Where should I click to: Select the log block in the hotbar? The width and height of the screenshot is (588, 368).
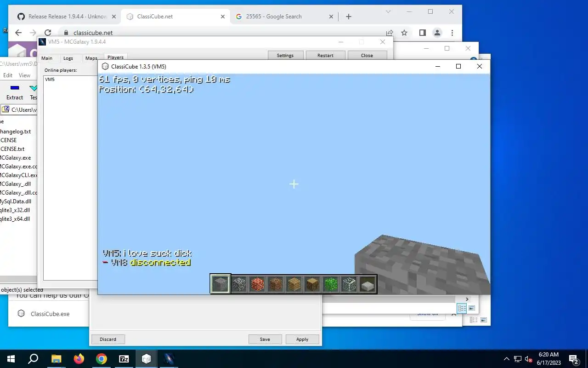[312, 284]
